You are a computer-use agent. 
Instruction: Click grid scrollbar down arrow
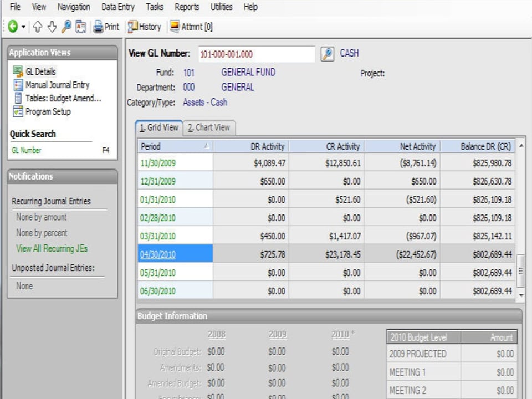[521, 295]
